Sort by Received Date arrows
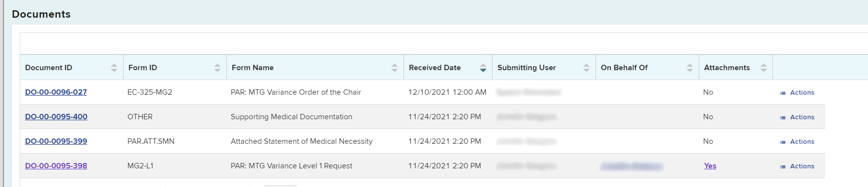The image size is (868, 187). click(483, 68)
